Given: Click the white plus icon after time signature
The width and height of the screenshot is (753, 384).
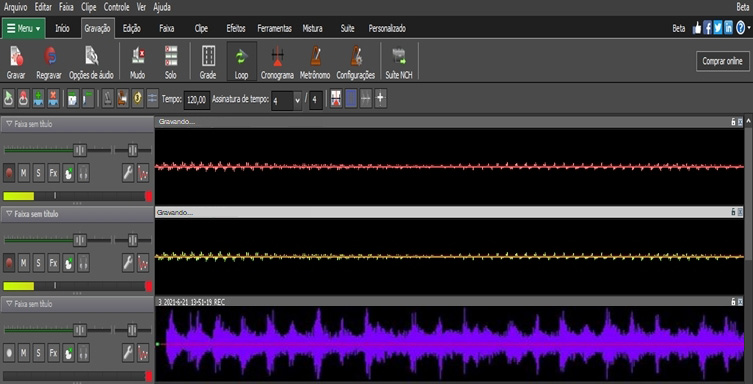Looking at the screenshot, I should pyautogui.click(x=380, y=99).
